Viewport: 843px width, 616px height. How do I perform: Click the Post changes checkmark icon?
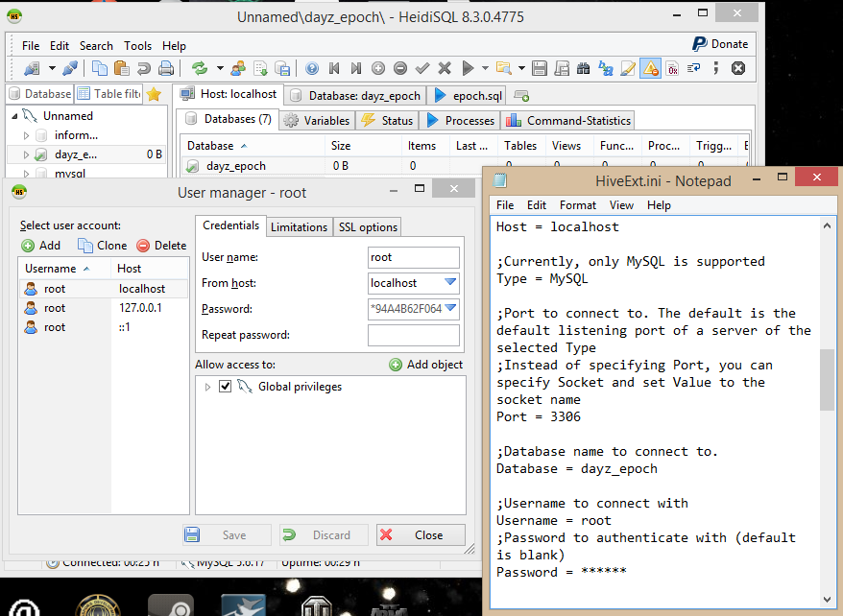click(422, 68)
